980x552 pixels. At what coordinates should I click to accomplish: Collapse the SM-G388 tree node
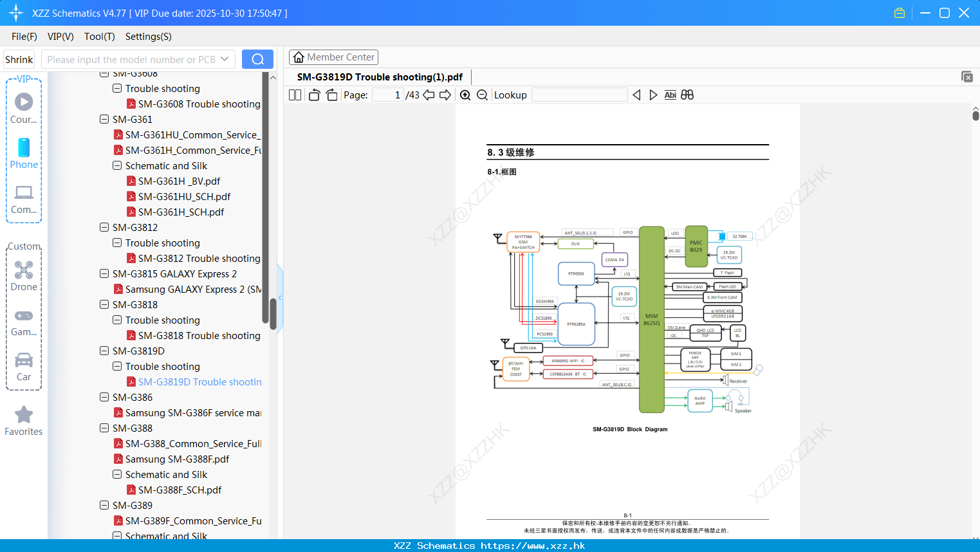pyautogui.click(x=104, y=428)
